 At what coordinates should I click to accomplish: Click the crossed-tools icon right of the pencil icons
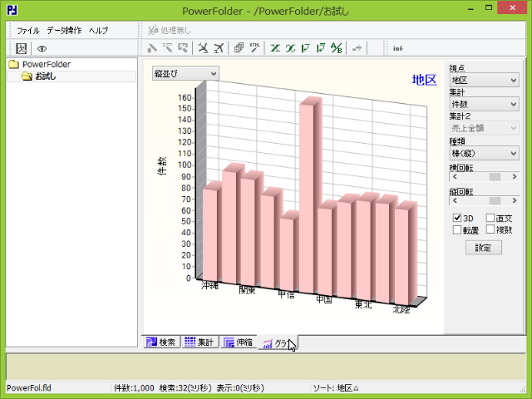(203, 48)
